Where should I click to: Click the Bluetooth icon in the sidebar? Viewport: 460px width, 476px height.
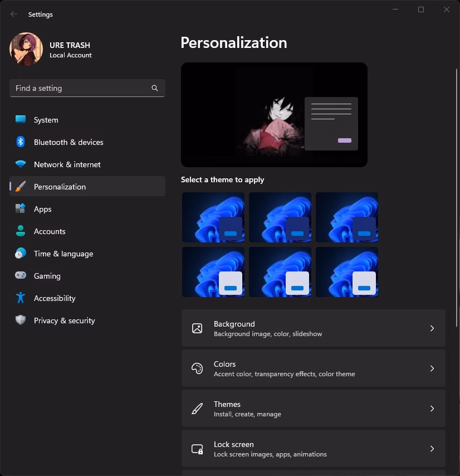(x=21, y=142)
